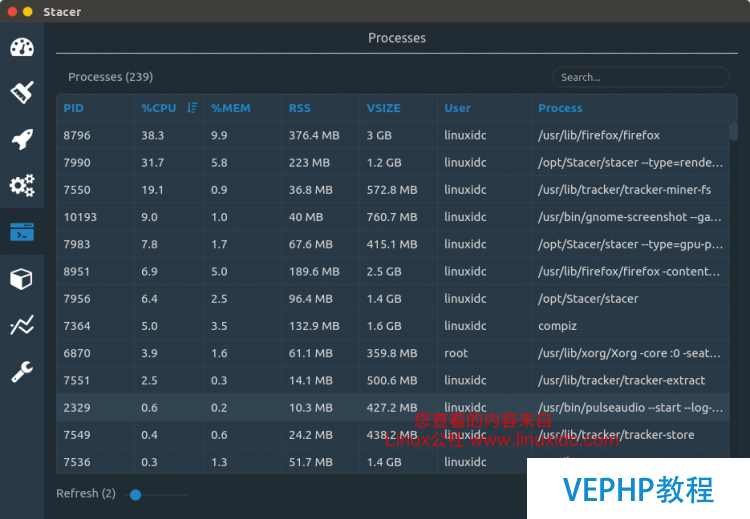Click the process Search field
This screenshot has width=750, height=519.
pyautogui.click(x=641, y=77)
